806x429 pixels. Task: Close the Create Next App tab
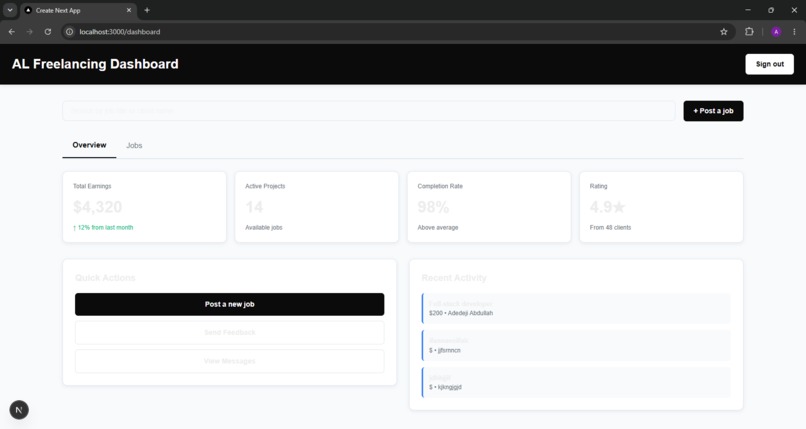(129, 10)
